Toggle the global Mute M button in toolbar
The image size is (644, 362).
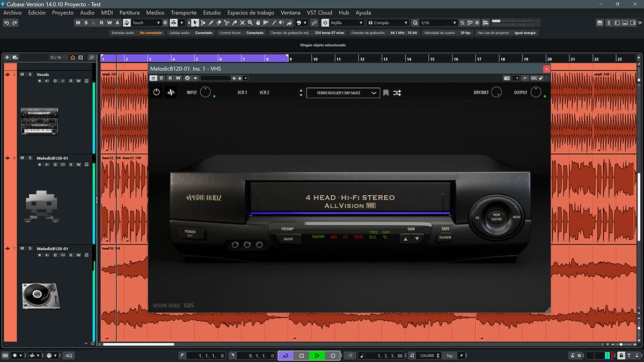(78, 23)
